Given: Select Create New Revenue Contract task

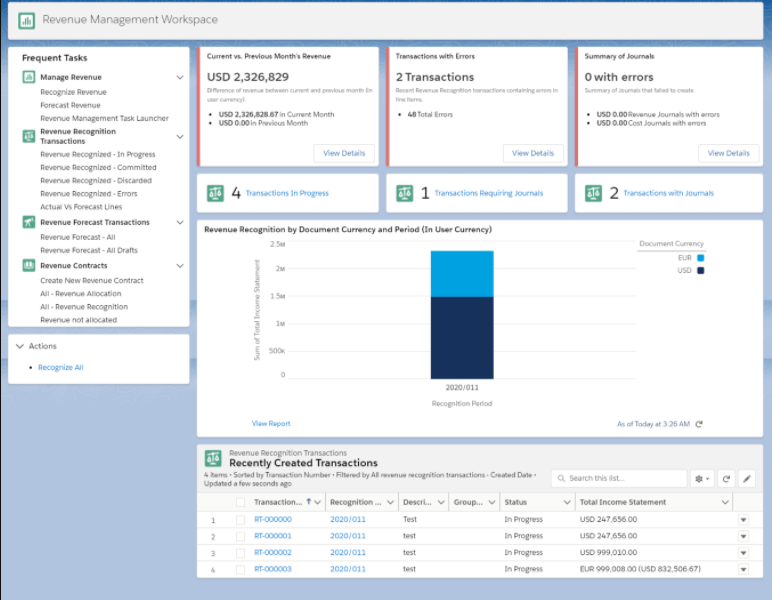Looking at the screenshot, I should click(x=92, y=281).
